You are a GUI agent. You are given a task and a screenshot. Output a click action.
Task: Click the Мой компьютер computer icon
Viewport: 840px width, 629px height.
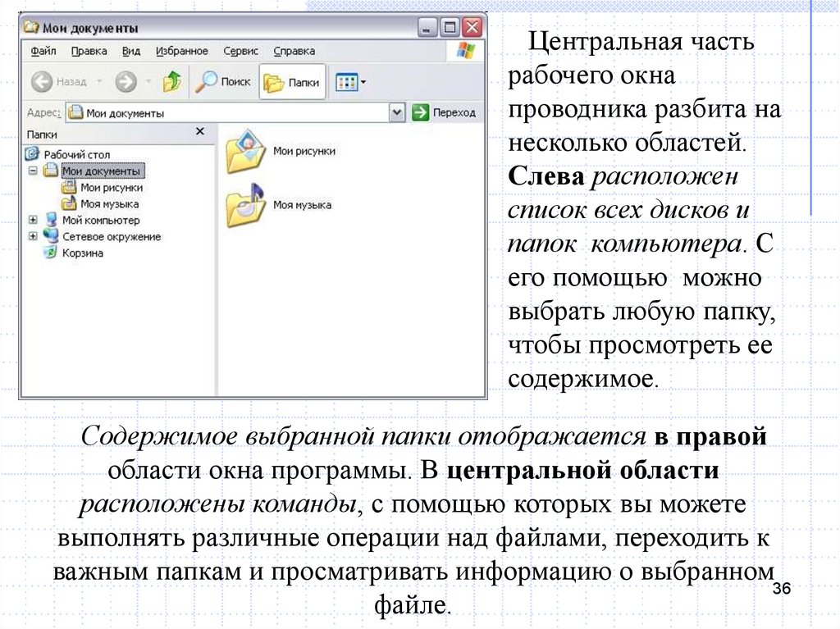coord(52,220)
